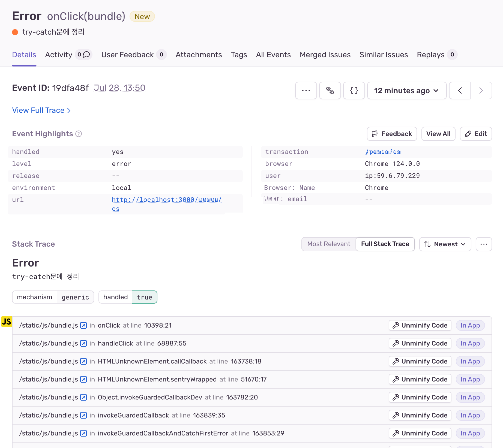Click the ip:59.6.79.229 user value
503x448 pixels.
point(392,176)
